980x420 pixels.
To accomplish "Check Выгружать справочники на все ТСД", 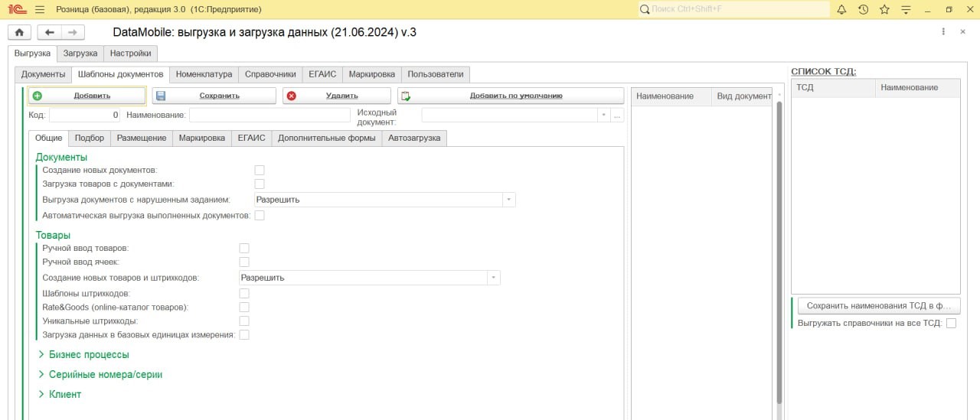I will click(951, 323).
